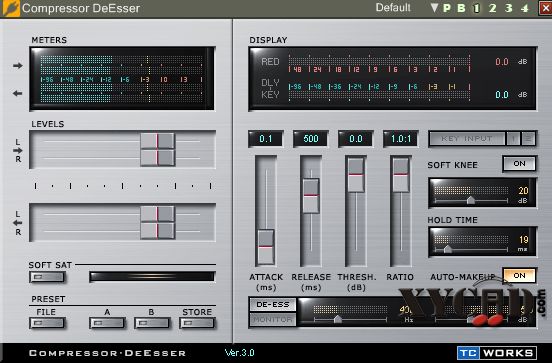Click the input meter right-arrow icon
This screenshot has width=552, height=363.
18,65
